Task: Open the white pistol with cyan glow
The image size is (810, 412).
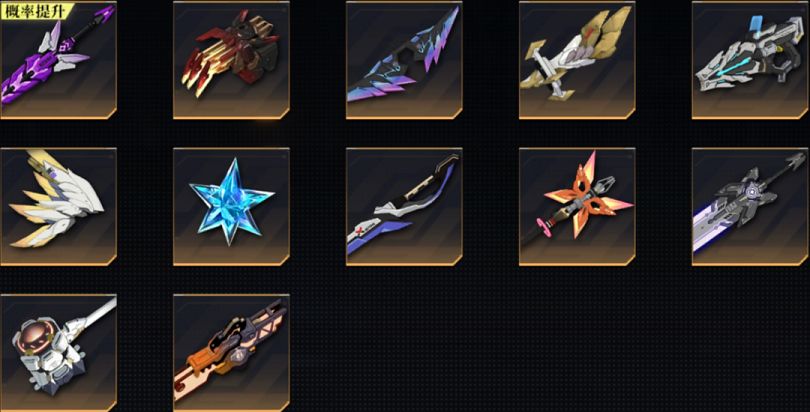Action: tap(750, 60)
